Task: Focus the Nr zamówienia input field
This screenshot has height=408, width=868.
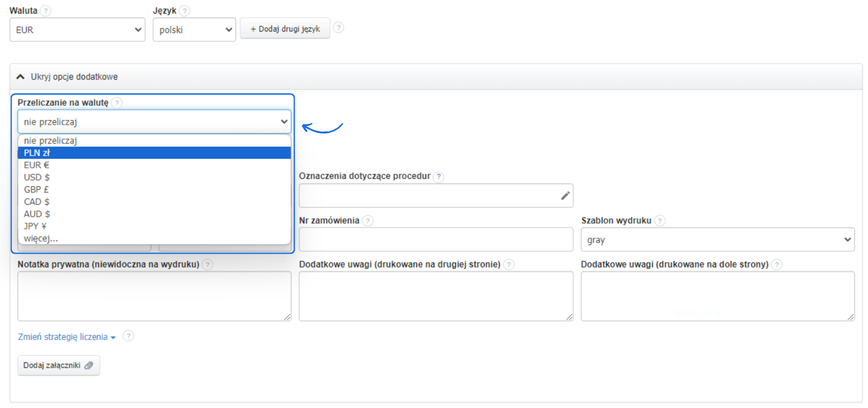Action: click(x=435, y=240)
